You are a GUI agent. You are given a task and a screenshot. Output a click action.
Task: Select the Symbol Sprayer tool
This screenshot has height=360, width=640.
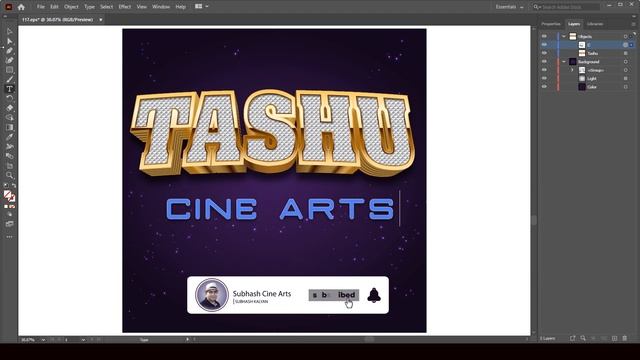(9, 156)
